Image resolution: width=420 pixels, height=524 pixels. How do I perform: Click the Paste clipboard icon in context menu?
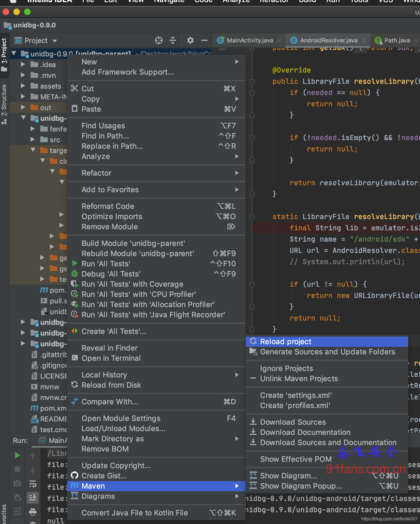(75, 109)
